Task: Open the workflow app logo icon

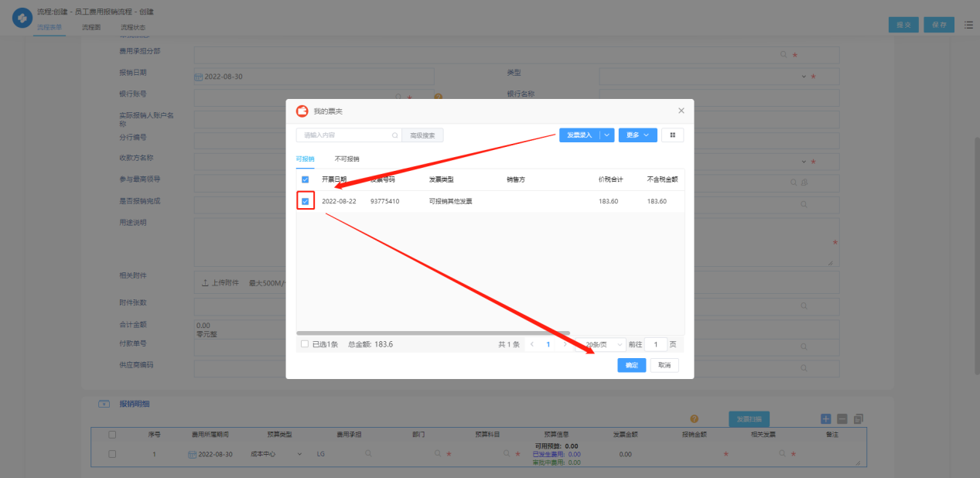Action: 22,19
